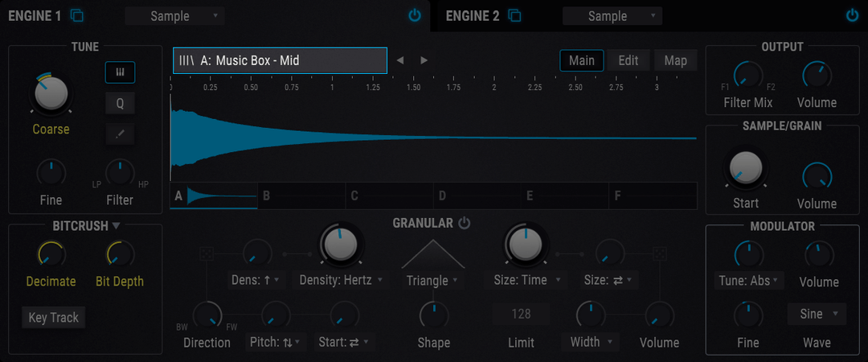Click the large Size knob
The image size is (868, 362).
[526, 244]
